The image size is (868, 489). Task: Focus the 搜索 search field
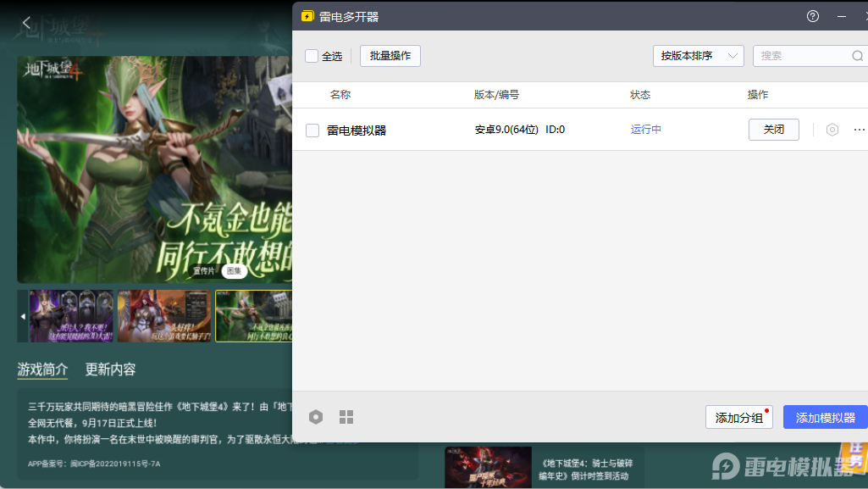(804, 56)
